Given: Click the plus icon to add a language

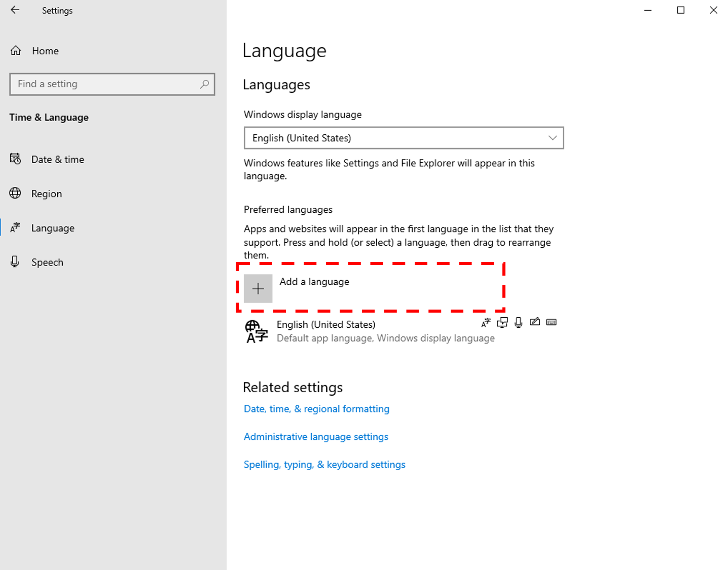Looking at the screenshot, I should click(258, 289).
